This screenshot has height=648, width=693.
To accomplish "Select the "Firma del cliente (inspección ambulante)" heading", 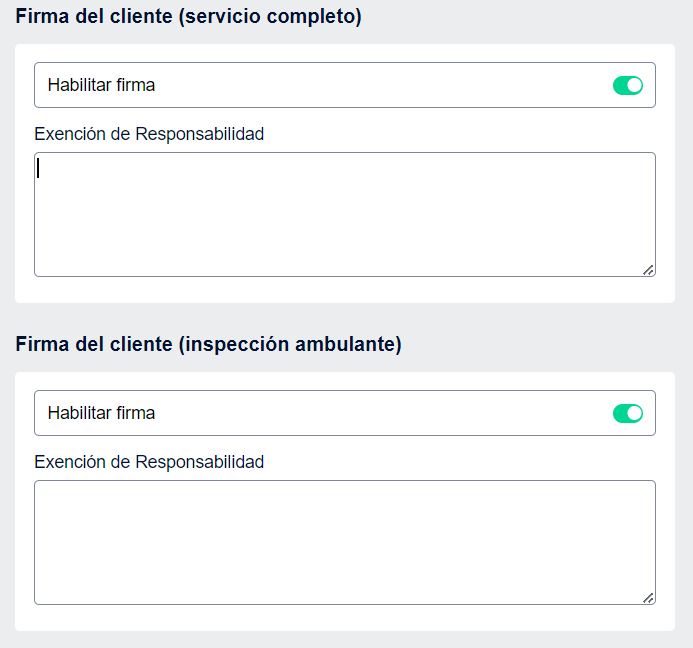I will 208,344.
